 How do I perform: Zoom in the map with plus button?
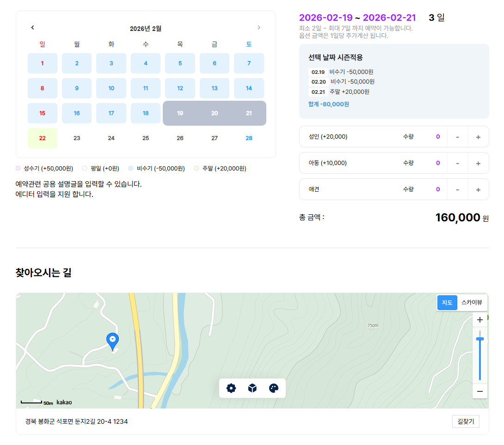pyautogui.click(x=480, y=320)
